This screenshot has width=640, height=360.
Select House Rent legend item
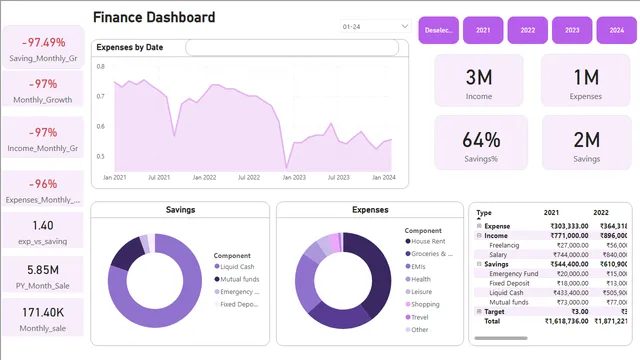(425, 241)
